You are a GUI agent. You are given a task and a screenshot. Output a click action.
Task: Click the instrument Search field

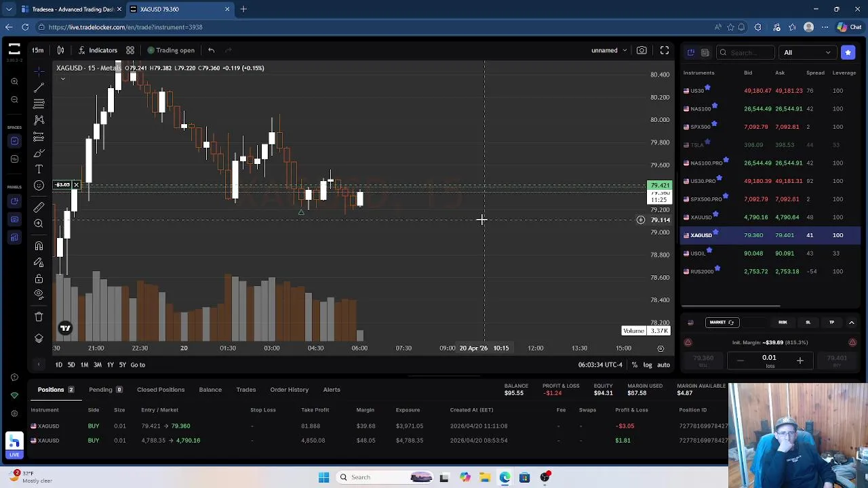tap(746, 52)
